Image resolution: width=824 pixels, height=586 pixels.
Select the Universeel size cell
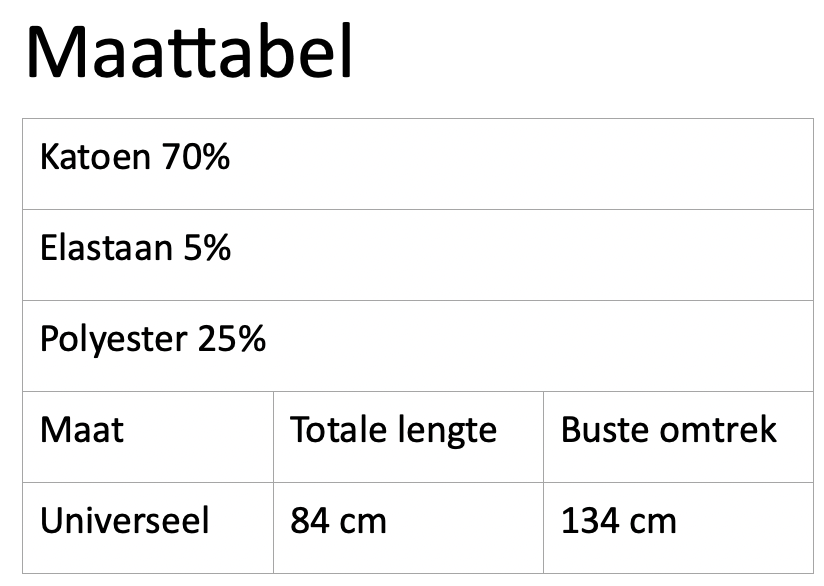click(x=148, y=528)
